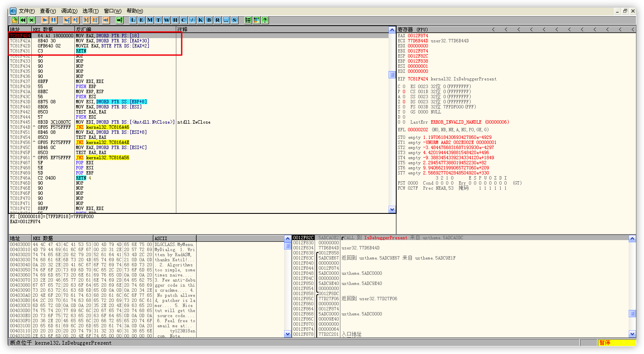Toggle register view via 寄存器 (FPU) header
Viewport: 644px width, 354px height.
[x=413, y=30]
